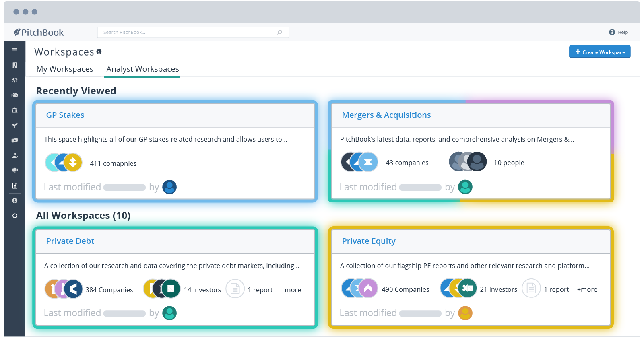Click the 'All Workspaces (10)' heading

[x=83, y=216]
